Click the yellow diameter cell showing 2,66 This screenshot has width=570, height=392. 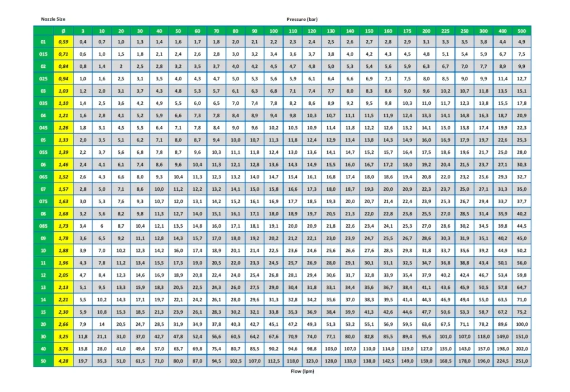point(62,324)
